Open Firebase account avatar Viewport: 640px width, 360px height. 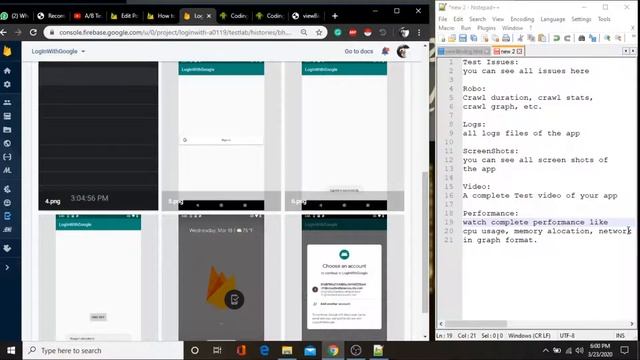click(x=403, y=51)
